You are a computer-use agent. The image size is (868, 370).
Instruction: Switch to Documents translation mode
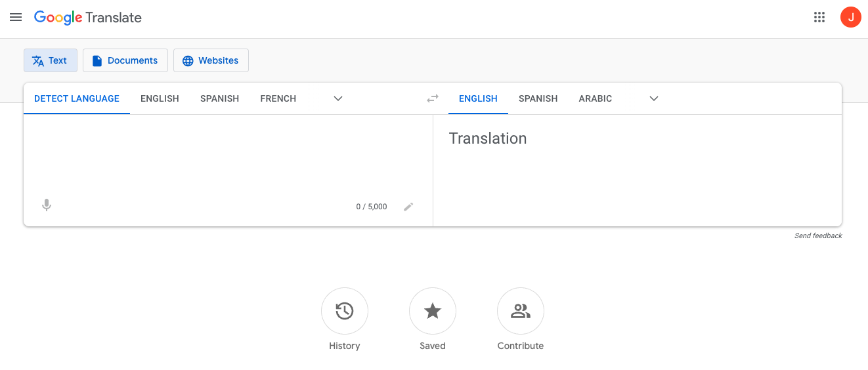pos(125,60)
